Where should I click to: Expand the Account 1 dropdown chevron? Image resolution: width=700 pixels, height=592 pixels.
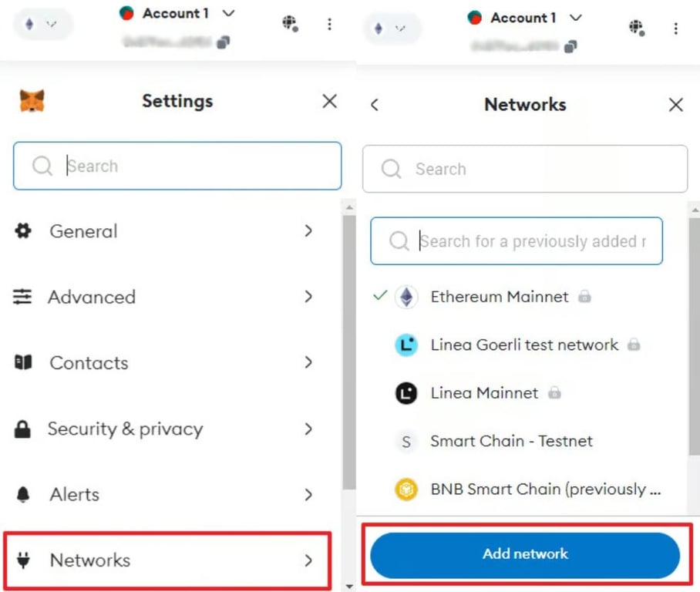228,13
